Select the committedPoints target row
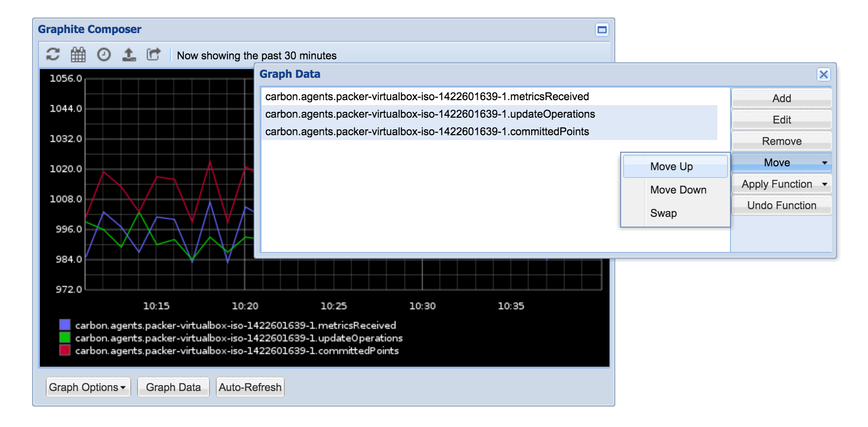Image resolution: width=868 pixels, height=427 pixels. click(489, 131)
